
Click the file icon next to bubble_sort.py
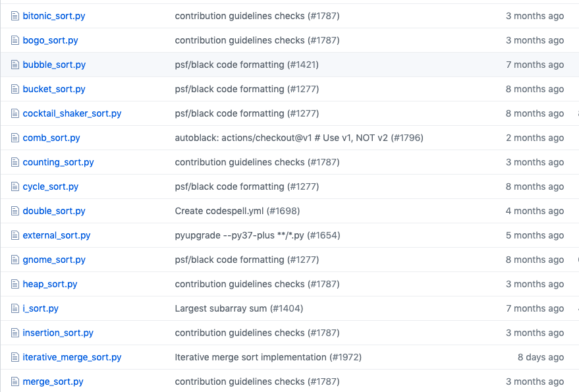click(x=14, y=65)
